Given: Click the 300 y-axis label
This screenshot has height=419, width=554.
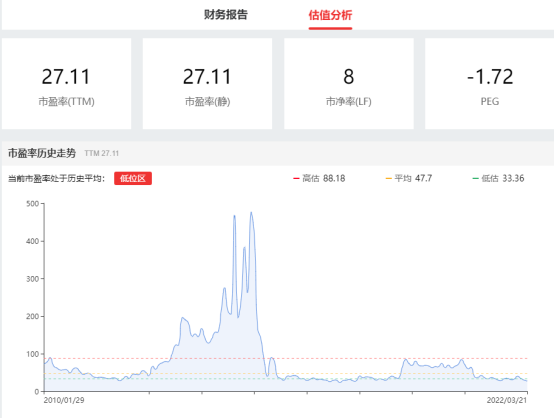Looking at the screenshot, I should coord(33,279).
